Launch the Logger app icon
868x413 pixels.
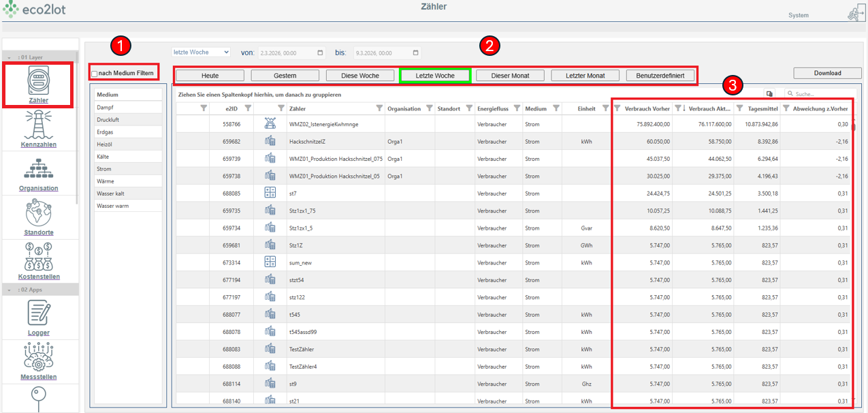[x=39, y=313]
